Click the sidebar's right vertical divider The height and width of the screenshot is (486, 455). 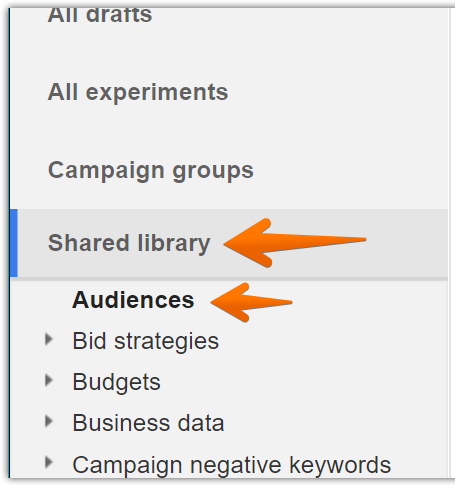coord(449,243)
